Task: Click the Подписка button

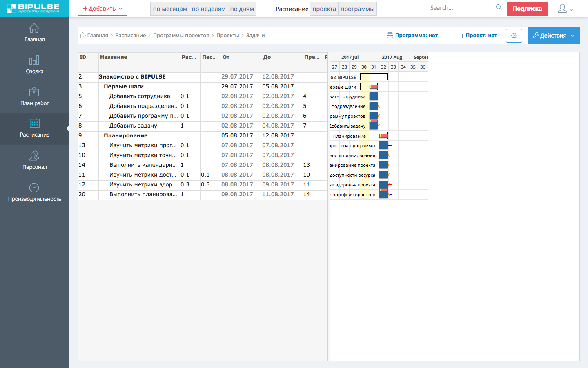Action: 527,9
